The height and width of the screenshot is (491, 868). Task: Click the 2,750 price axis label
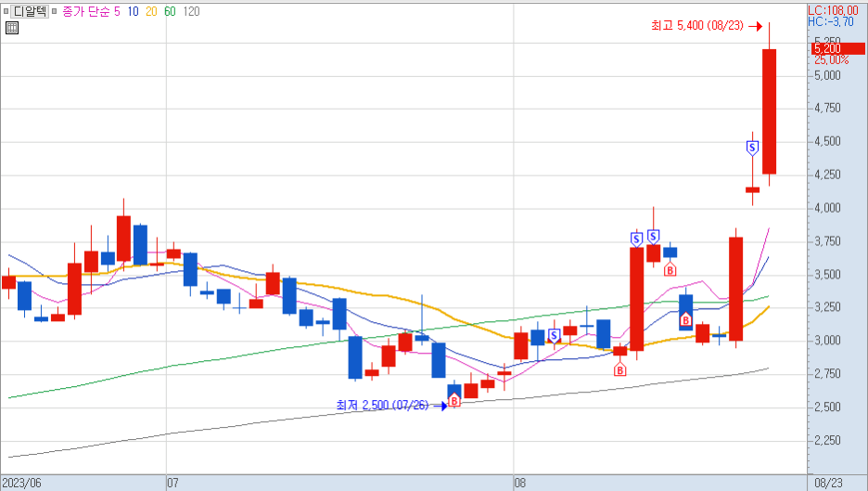[827, 373]
